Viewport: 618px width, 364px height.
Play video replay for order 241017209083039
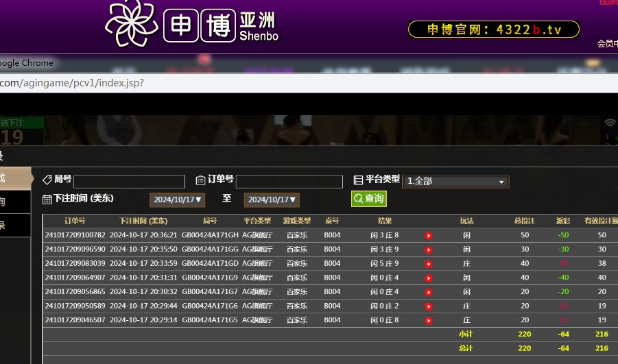(x=429, y=264)
